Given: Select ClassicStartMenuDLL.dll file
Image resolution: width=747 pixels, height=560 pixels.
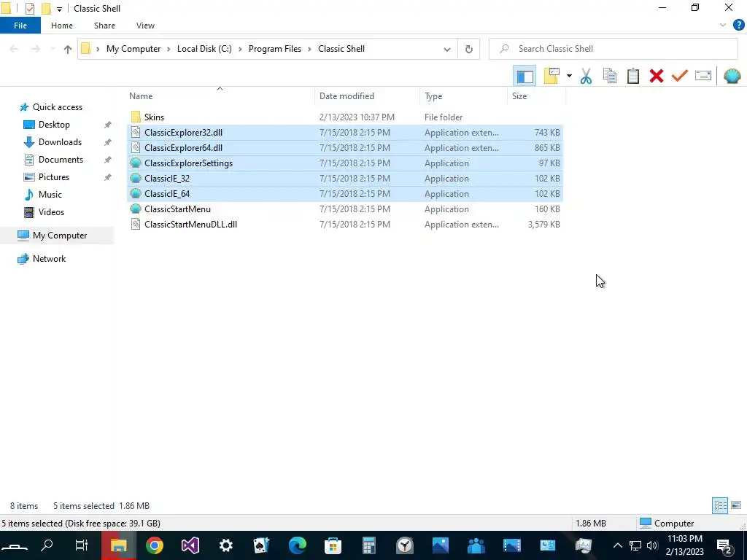Looking at the screenshot, I should pos(345,225).
